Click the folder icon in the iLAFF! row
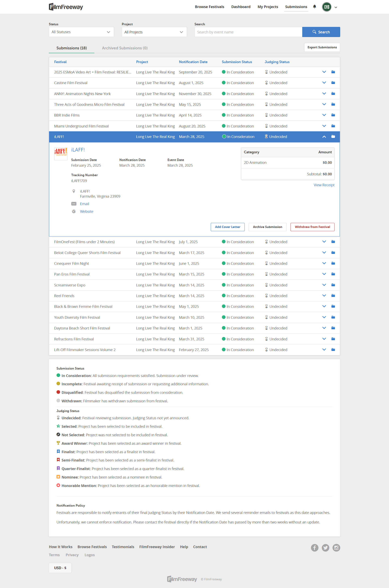The image size is (389, 588). (x=333, y=137)
